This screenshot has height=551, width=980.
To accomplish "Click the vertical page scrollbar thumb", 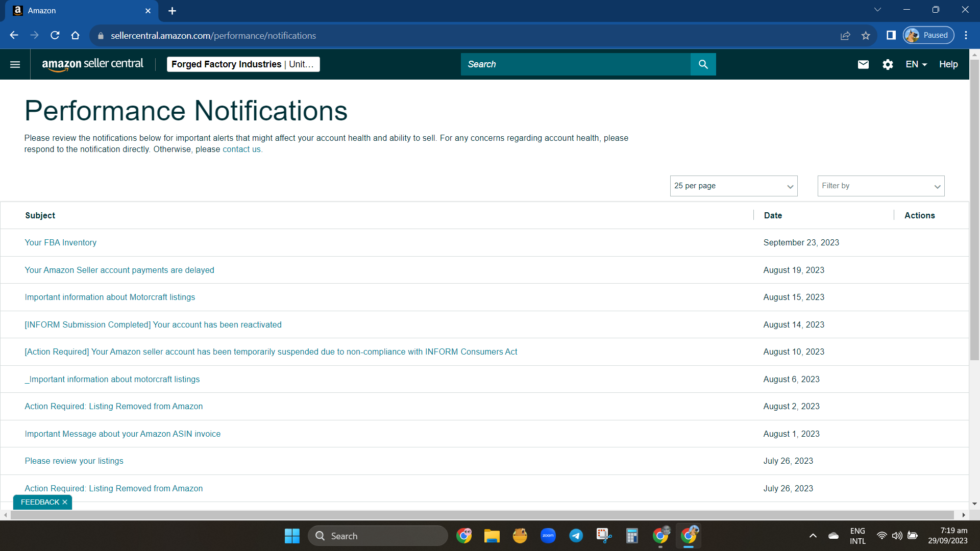I will tap(974, 209).
